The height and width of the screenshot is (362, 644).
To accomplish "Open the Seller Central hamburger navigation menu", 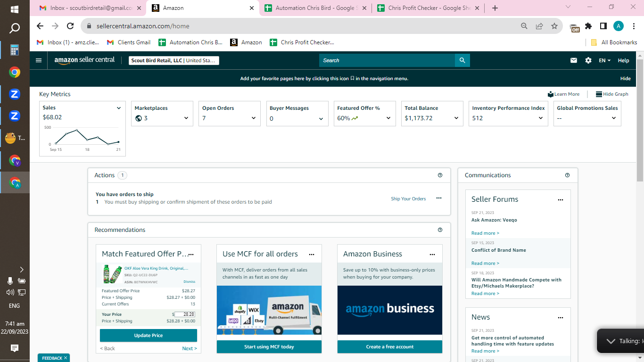I will 39,60.
